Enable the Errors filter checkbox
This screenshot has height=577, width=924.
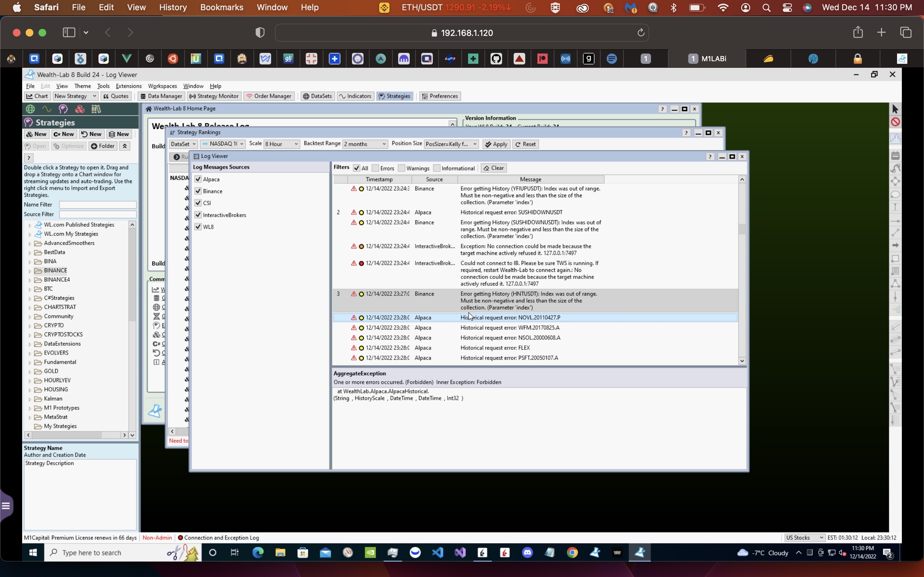(375, 168)
